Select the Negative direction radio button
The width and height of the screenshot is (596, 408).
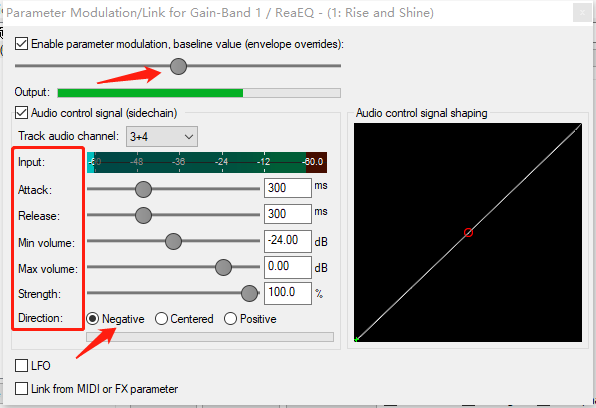pyautogui.click(x=93, y=319)
